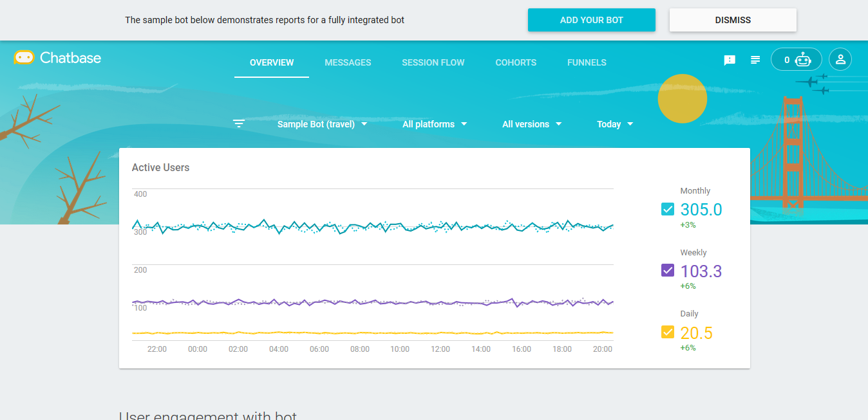
Task: Open the documentation notes icon
Action: tap(755, 60)
